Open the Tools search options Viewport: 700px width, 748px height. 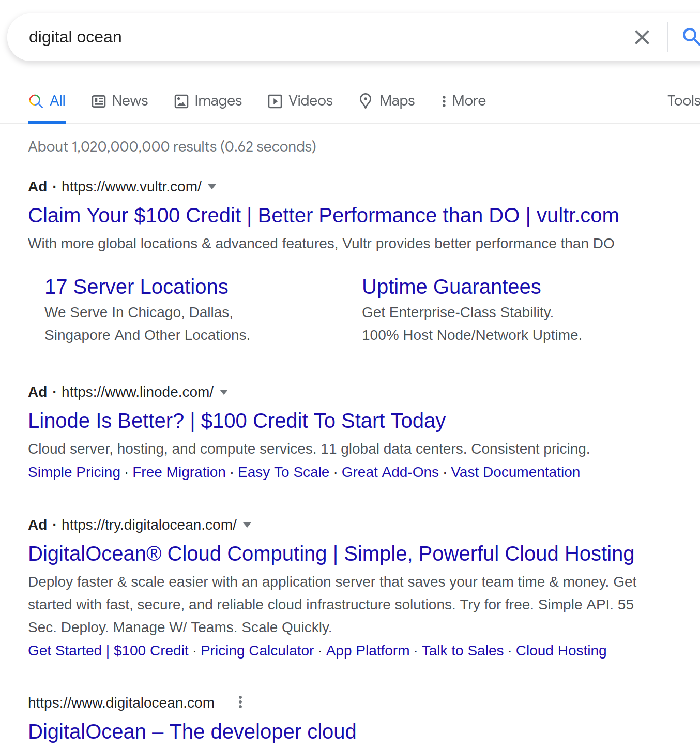(x=683, y=101)
